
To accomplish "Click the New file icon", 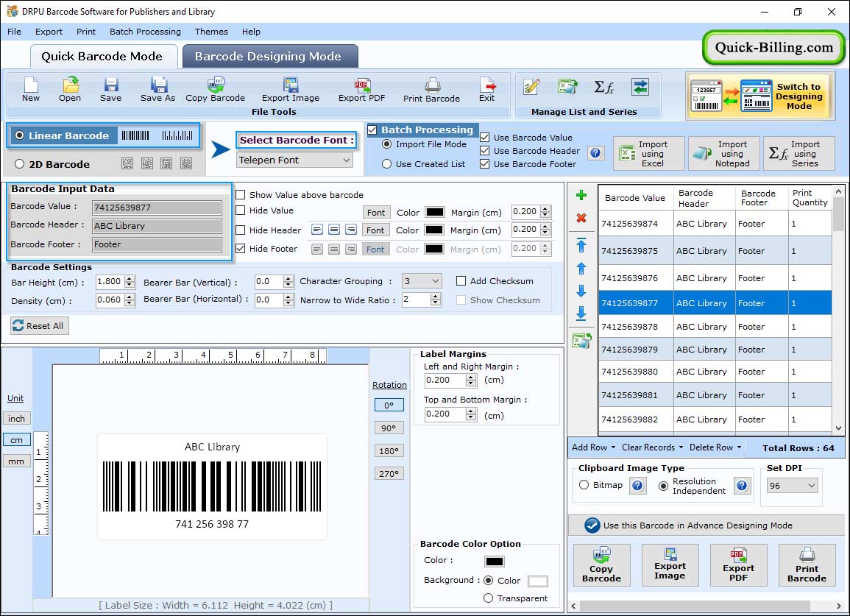I will [x=31, y=90].
